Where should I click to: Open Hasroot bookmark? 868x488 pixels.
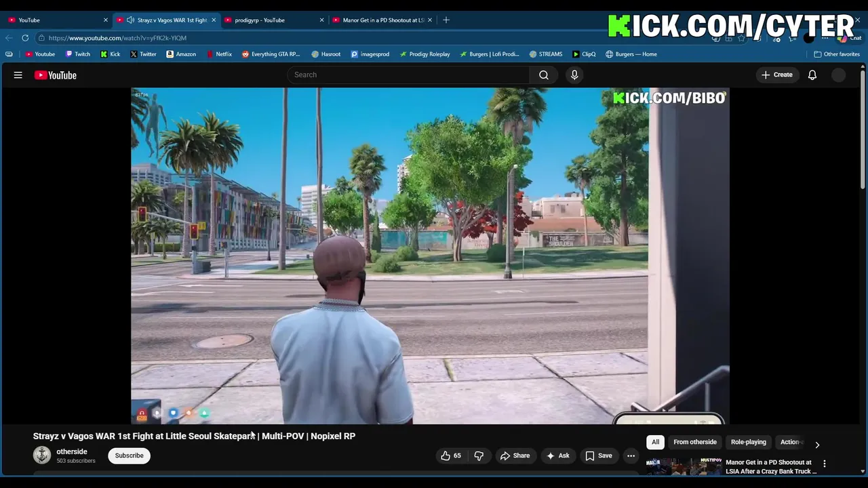click(x=326, y=54)
